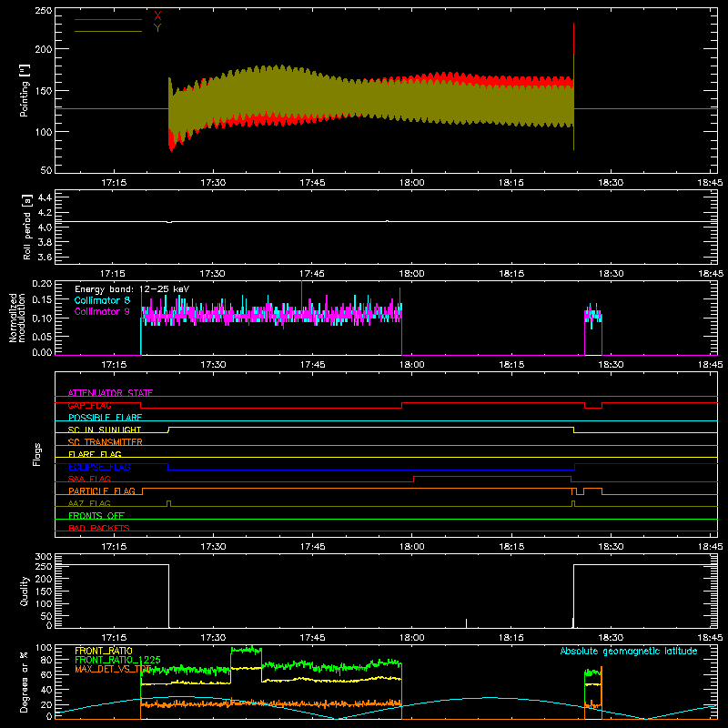
Task: Click the short white spike near 18:08 in Quality plot
Action: (466, 623)
